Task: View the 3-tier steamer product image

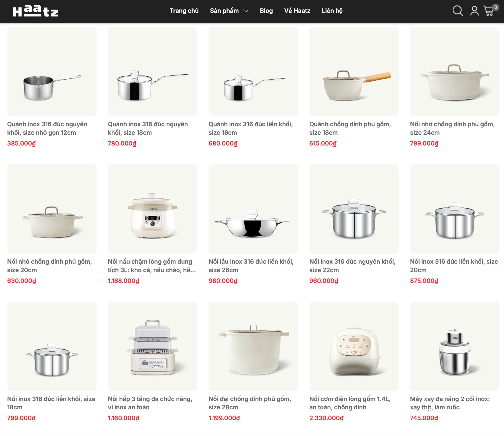Action: pos(153,346)
